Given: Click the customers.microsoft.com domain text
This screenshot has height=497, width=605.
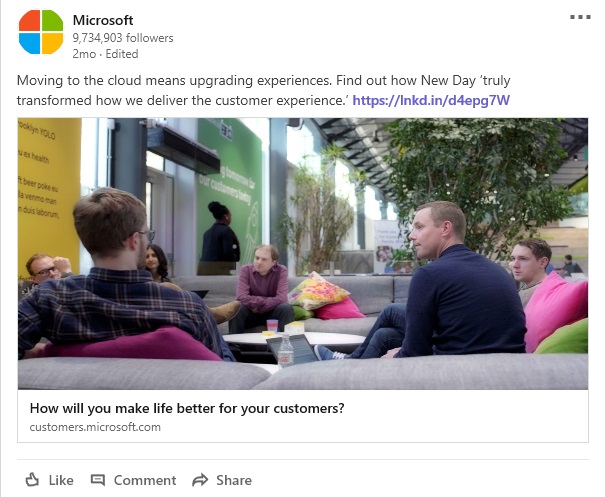Looking at the screenshot, I should tap(95, 427).
